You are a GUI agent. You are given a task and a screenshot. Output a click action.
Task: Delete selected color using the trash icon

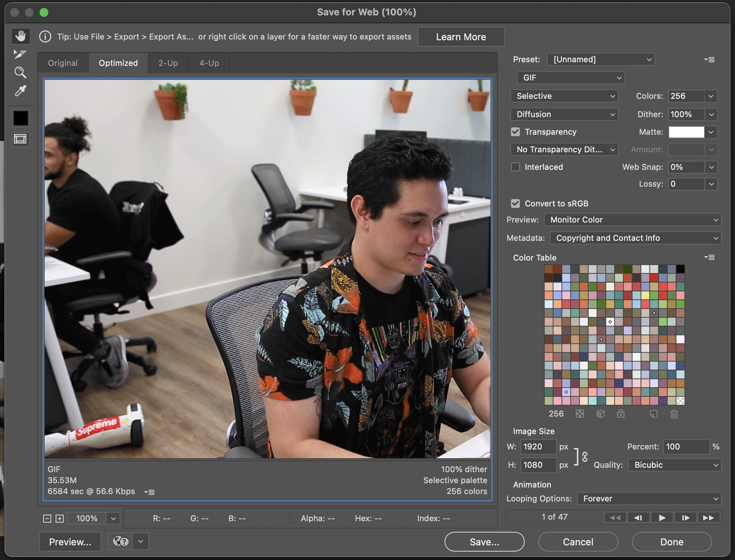click(x=675, y=414)
